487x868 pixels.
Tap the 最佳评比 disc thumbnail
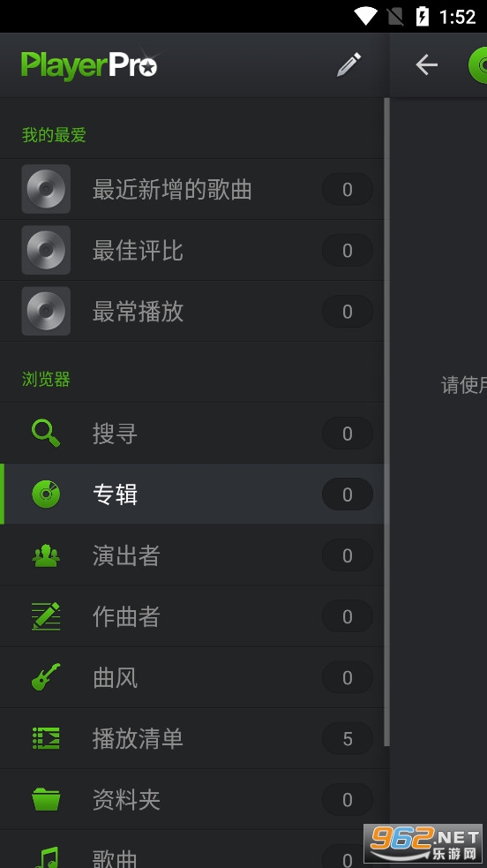pyautogui.click(x=46, y=250)
